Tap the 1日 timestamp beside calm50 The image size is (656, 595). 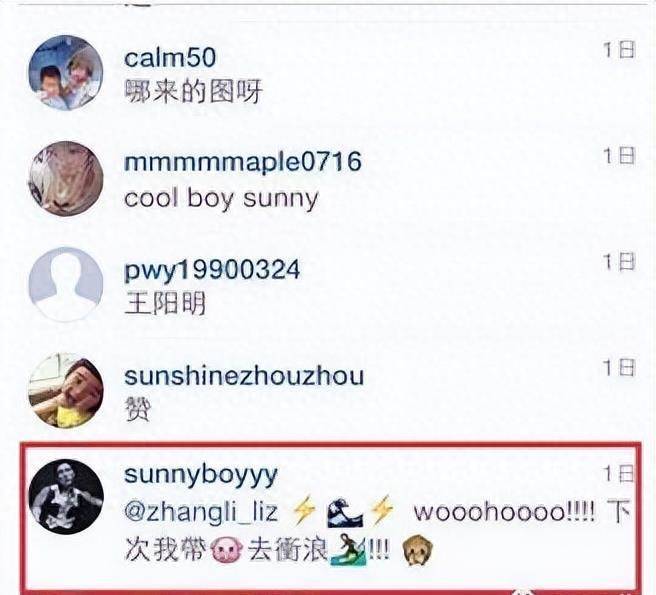click(619, 50)
